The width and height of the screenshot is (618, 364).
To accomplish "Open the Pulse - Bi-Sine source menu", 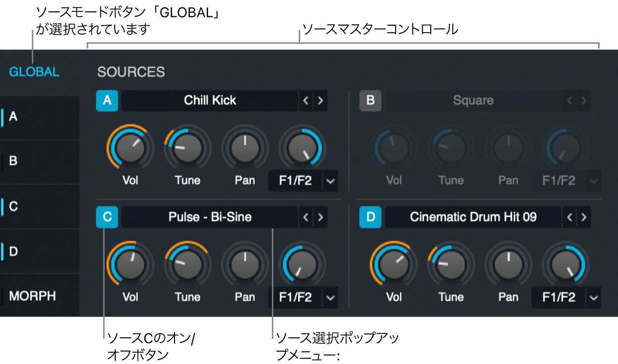I will (210, 217).
